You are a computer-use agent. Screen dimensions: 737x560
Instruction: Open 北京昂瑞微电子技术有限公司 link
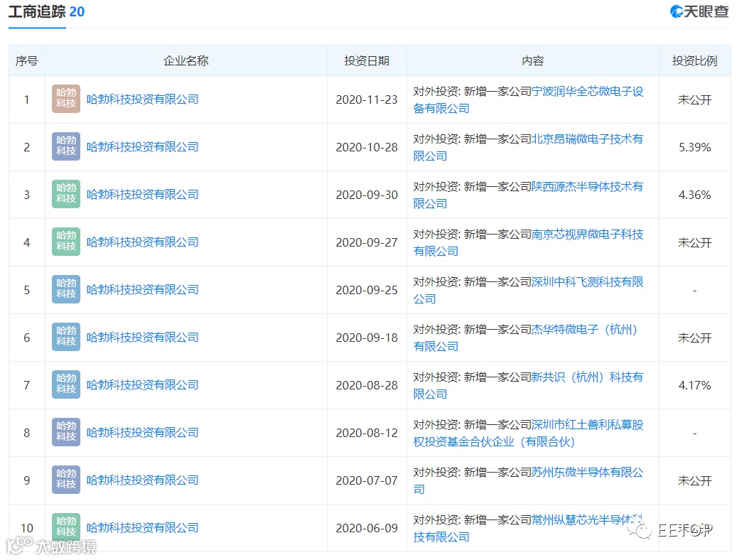588,139
